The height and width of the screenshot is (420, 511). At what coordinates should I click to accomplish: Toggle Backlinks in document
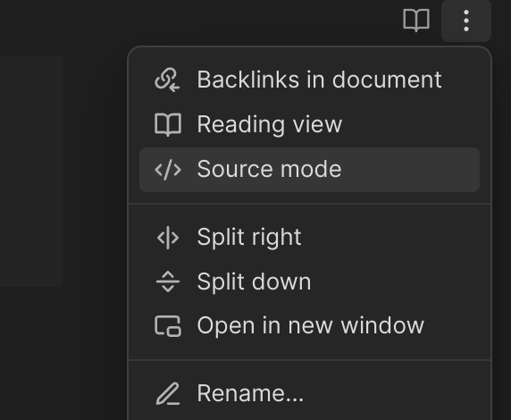point(309,80)
